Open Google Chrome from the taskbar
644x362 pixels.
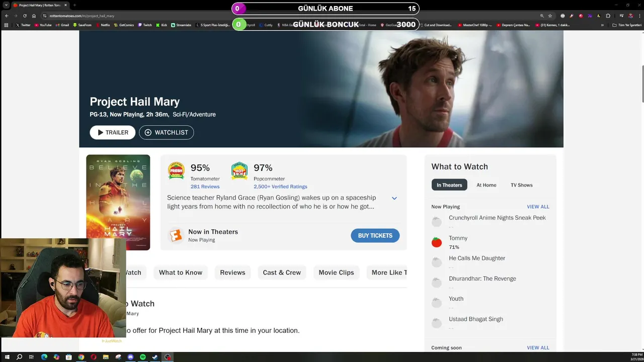click(81, 357)
